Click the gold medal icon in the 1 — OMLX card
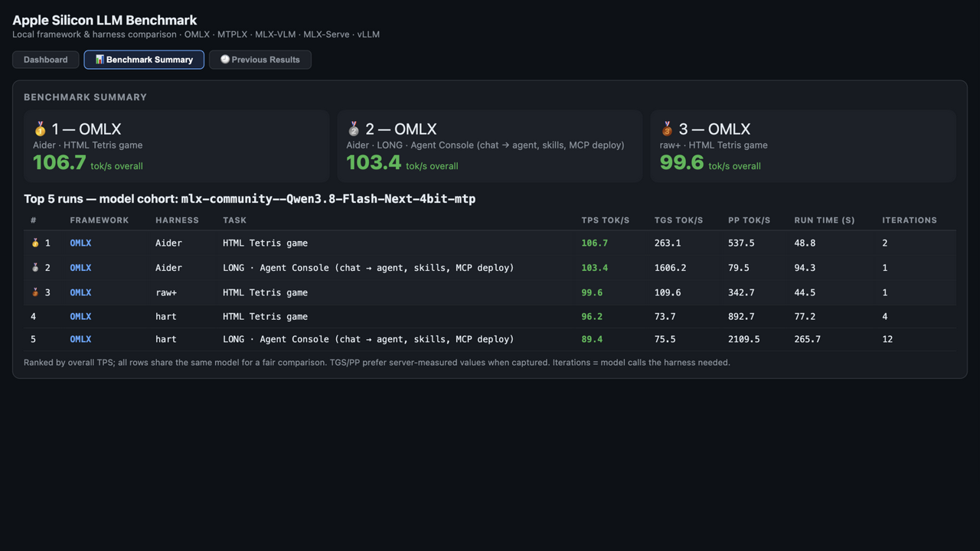Image resolution: width=980 pixels, height=551 pixels. (x=40, y=129)
